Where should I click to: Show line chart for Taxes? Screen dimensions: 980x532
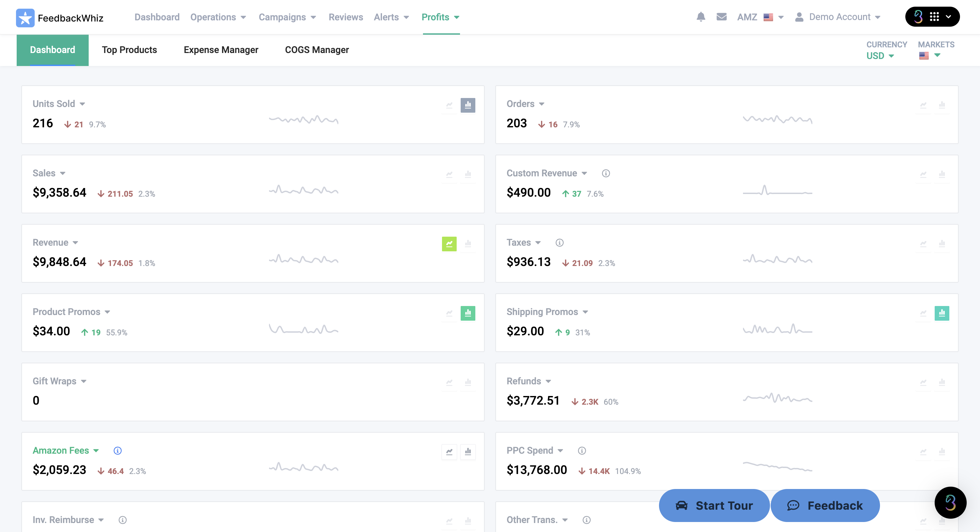[x=923, y=244]
